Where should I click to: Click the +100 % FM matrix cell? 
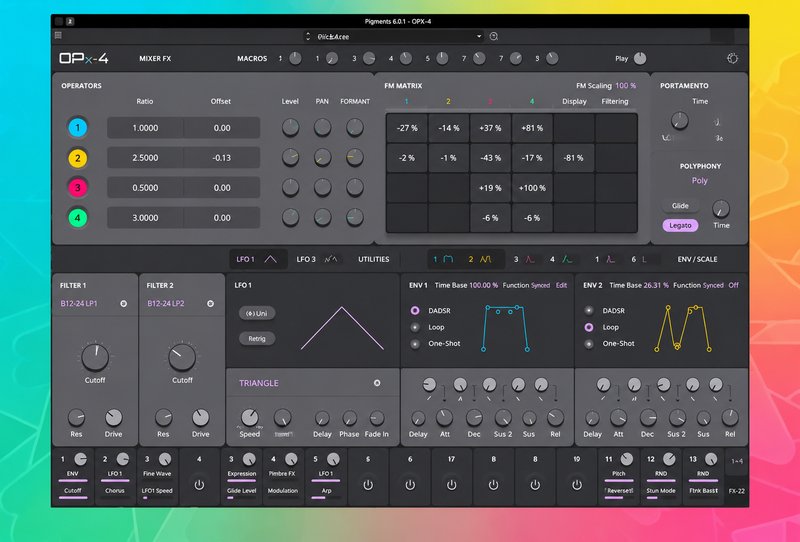pyautogui.click(x=532, y=188)
